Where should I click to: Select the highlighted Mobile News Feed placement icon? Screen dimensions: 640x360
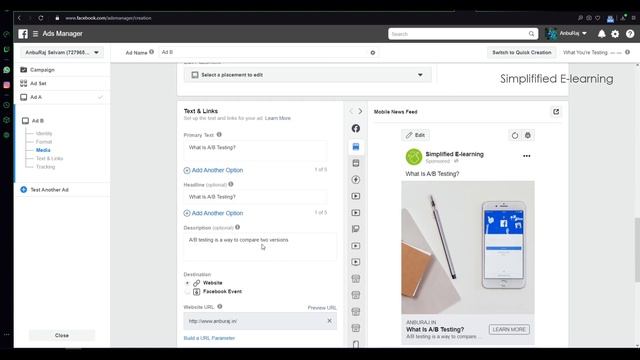pos(356,147)
